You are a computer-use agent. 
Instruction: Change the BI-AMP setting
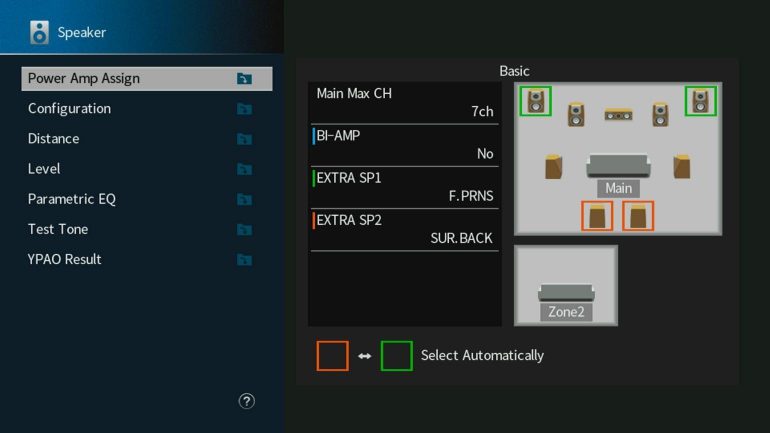(405, 145)
